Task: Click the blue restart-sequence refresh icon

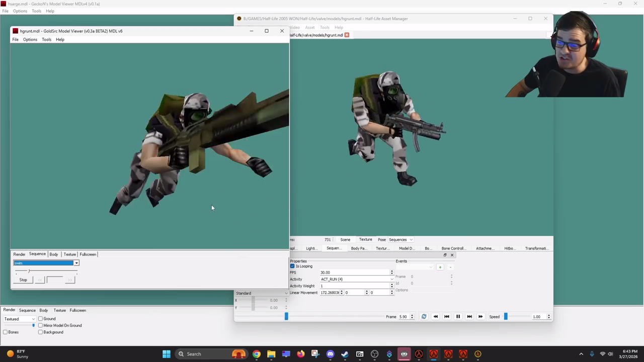Action: [424, 317]
